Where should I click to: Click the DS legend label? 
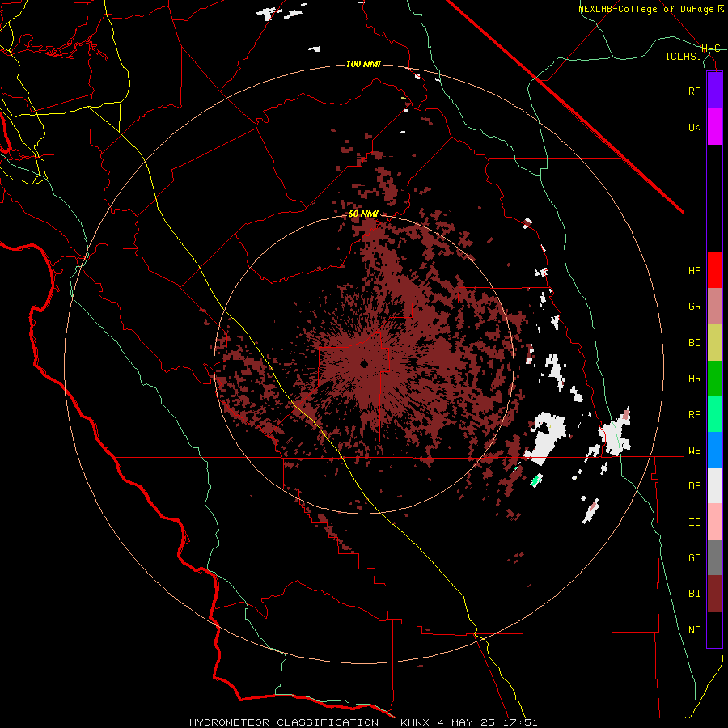point(694,486)
